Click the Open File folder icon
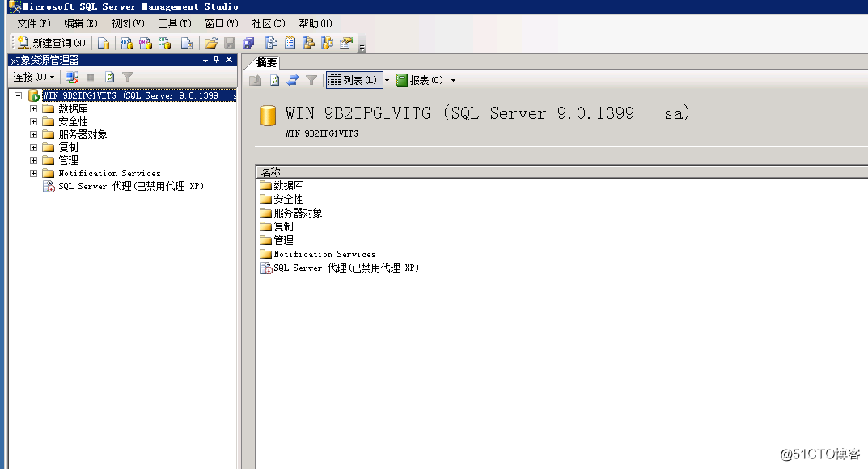This screenshot has width=868, height=469. pyautogui.click(x=211, y=43)
